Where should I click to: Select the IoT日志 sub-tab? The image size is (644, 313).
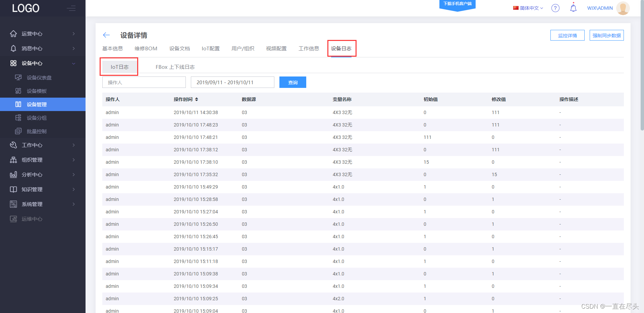[120, 67]
